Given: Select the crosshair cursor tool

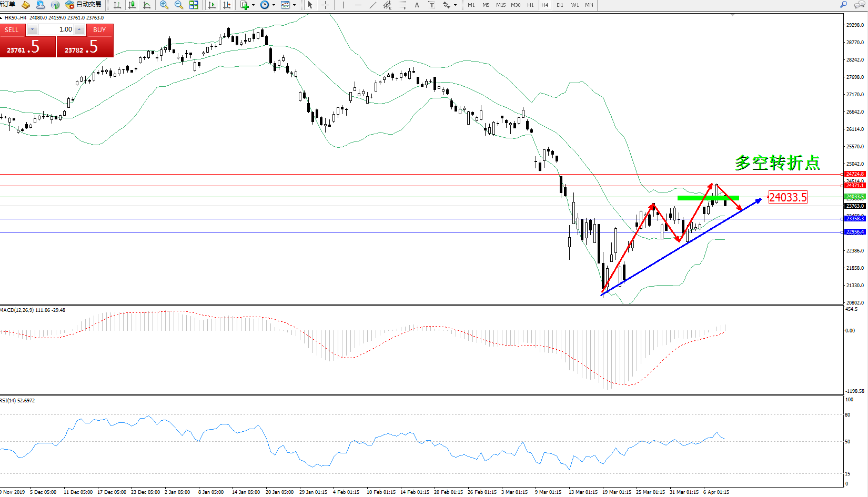Looking at the screenshot, I should click(x=326, y=5).
